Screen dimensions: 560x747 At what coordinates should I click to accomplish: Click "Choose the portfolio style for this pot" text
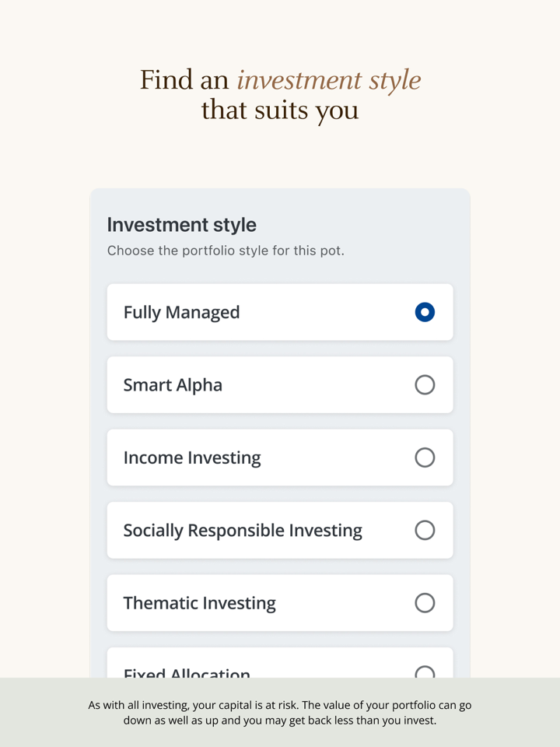[x=226, y=251]
